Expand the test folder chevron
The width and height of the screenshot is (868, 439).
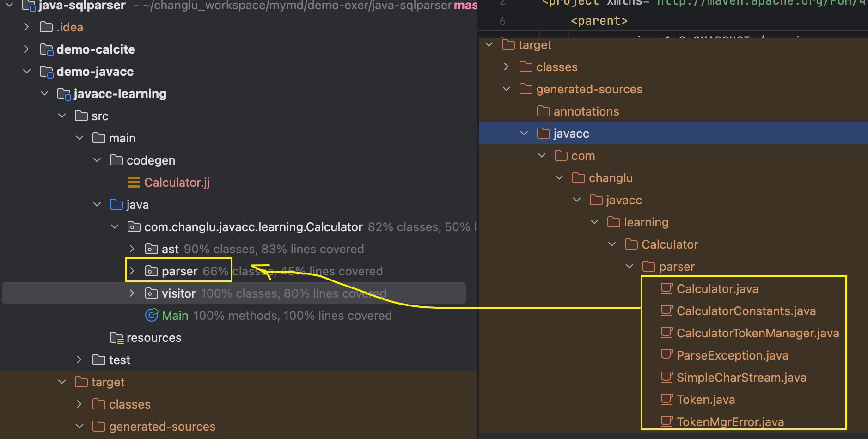79,360
